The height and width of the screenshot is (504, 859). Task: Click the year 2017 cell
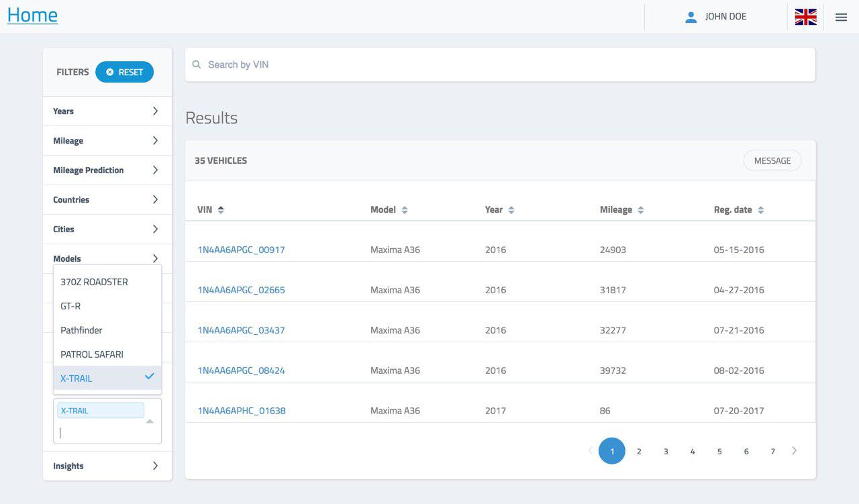tap(495, 411)
